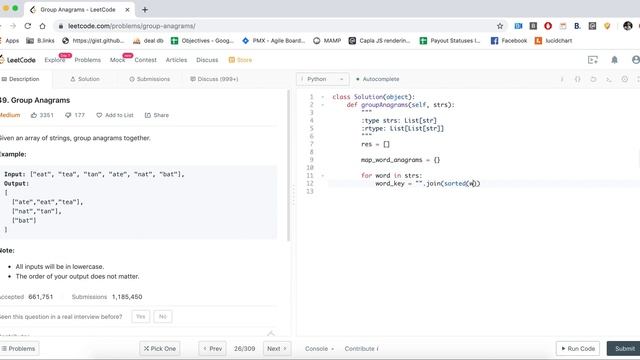Open the LeetCode account avatar icon
The image size is (640, 360).
tap(636, 60)
